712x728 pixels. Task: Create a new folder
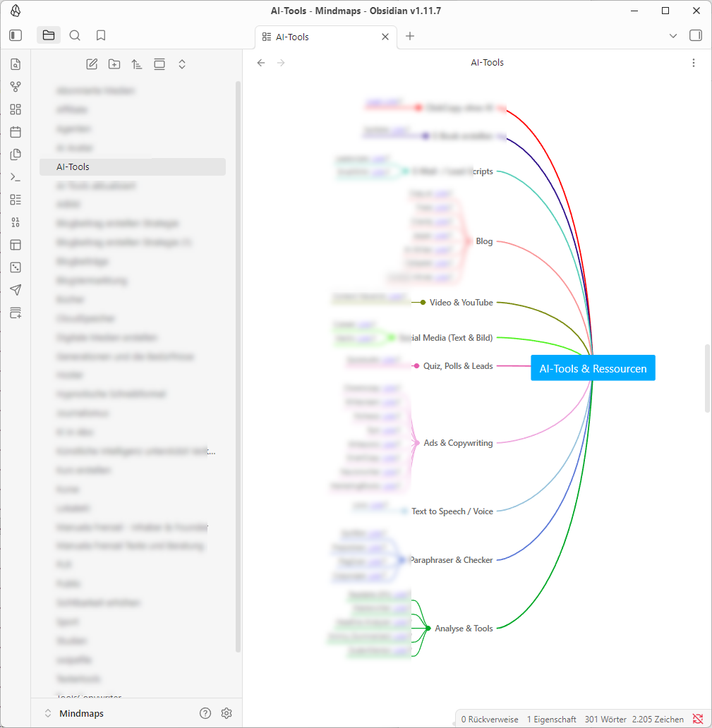coord(114,64)
